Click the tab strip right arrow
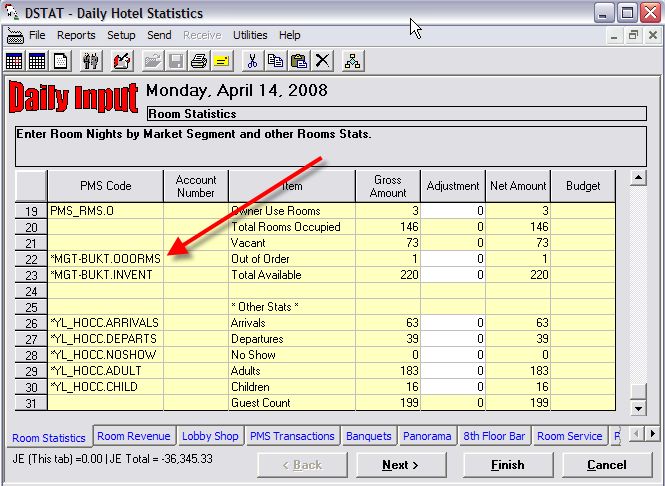The image size is (665, 486). [653, 434]
